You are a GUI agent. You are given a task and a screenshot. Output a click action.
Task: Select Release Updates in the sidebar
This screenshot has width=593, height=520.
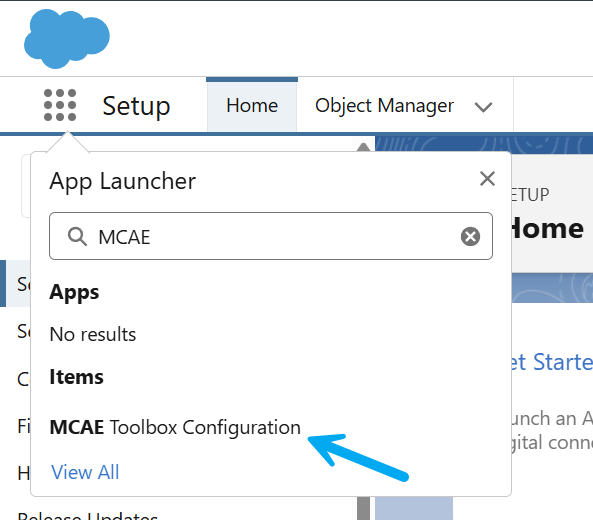pyautogui.click(x=87, y=516)
